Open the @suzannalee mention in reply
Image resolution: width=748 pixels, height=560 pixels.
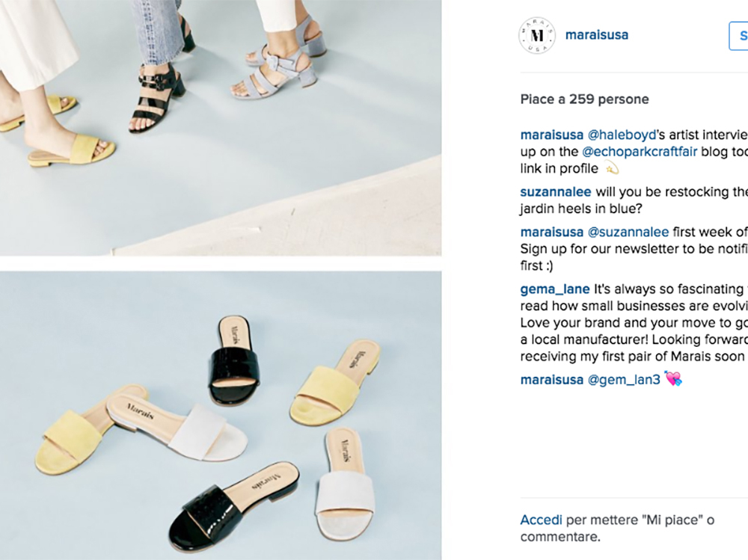click(x=628, y=233)
